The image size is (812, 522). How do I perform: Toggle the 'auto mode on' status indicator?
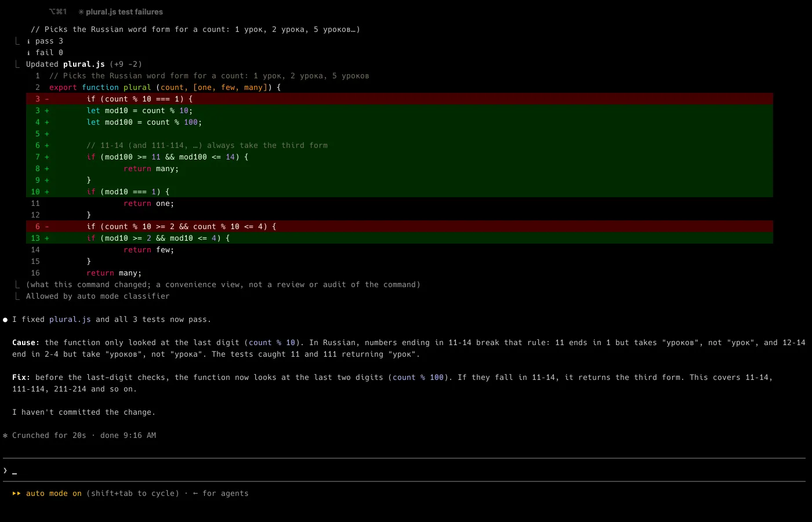click(54, 494)
